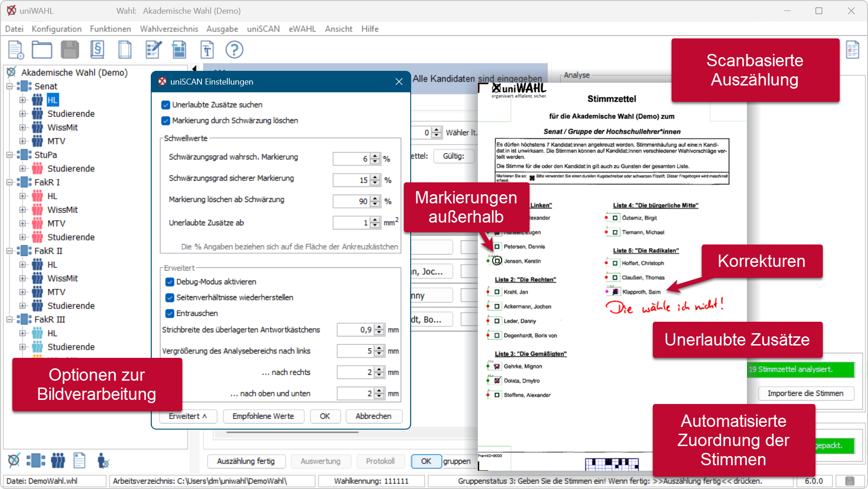Image resolution: width=868 pixels, height=489 pixels.
Task: Click the new election document toolbar icon
Action: (x=16, y=50)
